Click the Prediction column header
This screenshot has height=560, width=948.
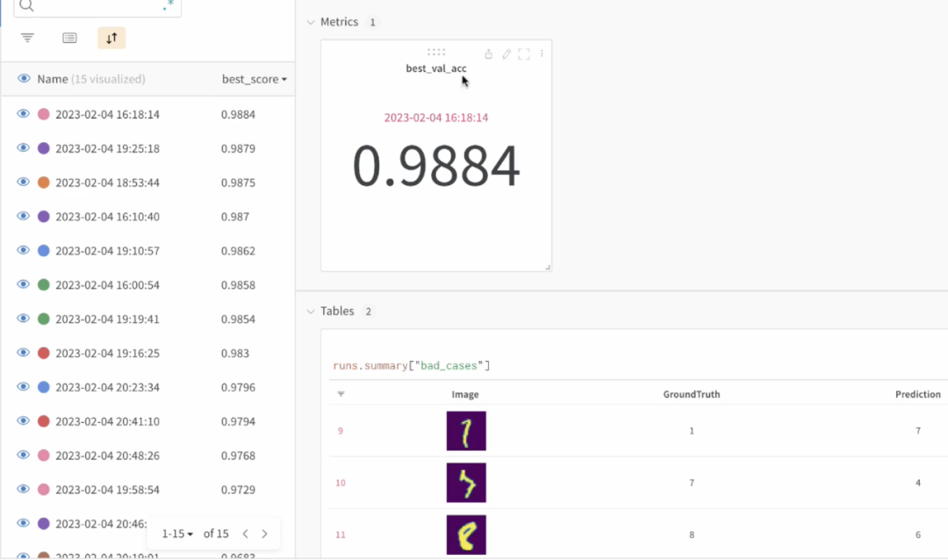(918, 394)
